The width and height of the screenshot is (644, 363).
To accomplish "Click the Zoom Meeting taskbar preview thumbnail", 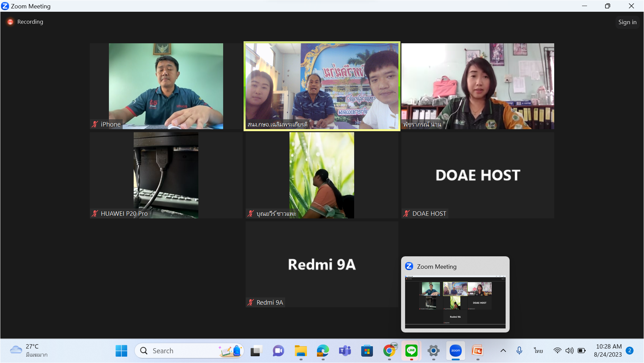I will click(x=455, y=301).
